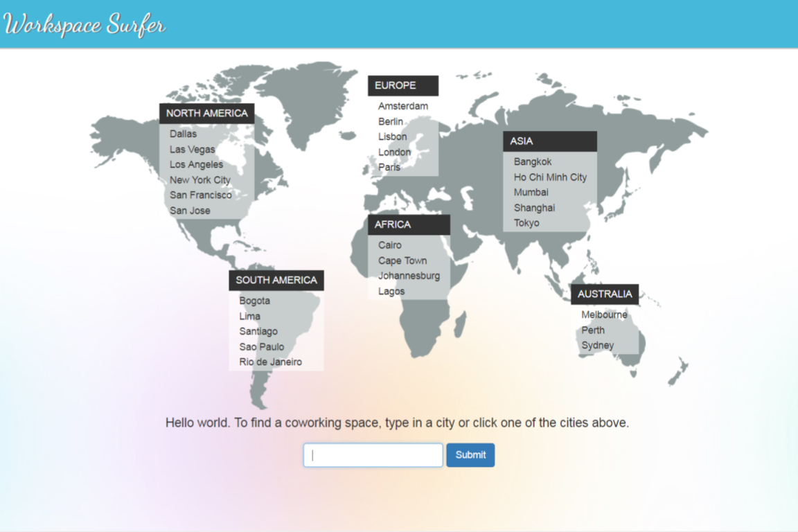
Task: Choose Amsterdam from the Europe list
Action: coord(403,106)
